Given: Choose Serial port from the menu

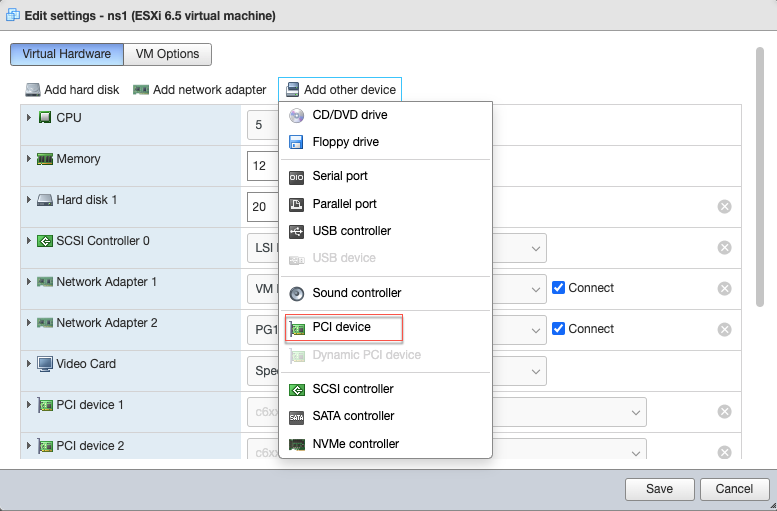Looking at the screenshot, I should pyautogui.click(x=386, y=176).
